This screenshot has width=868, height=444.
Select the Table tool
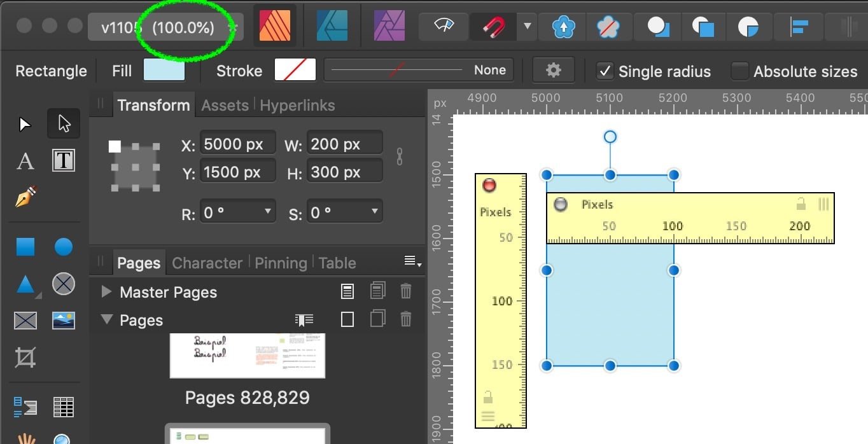[x=63, y=406]
